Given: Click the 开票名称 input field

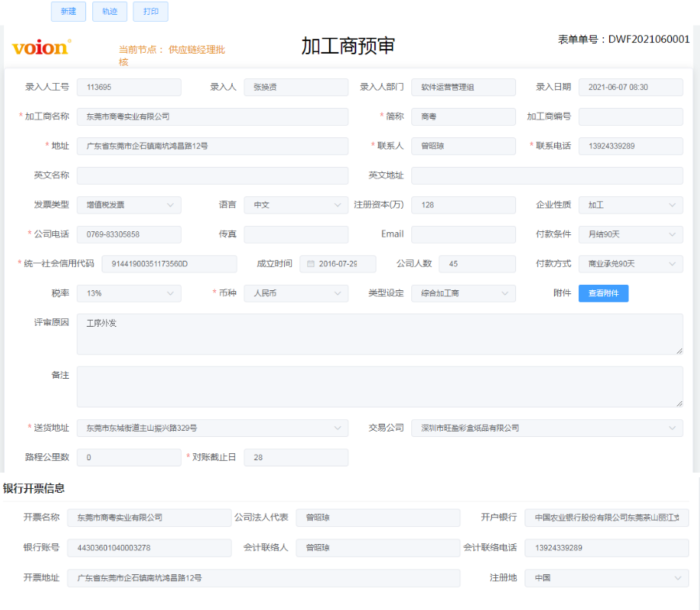Looking at the screenshot, I should (x=149, y=518).
